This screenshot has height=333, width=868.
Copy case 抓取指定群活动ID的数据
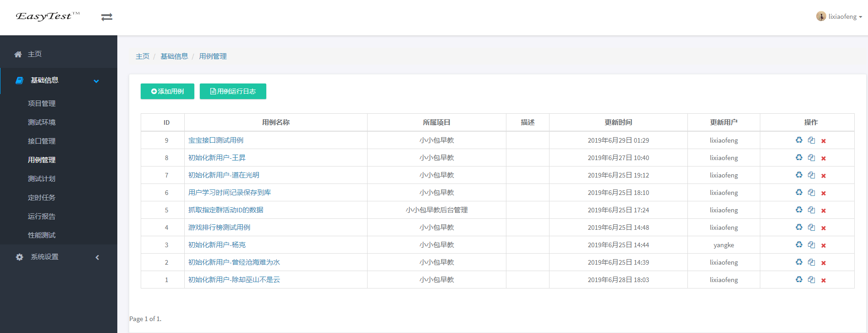(811, 210)
